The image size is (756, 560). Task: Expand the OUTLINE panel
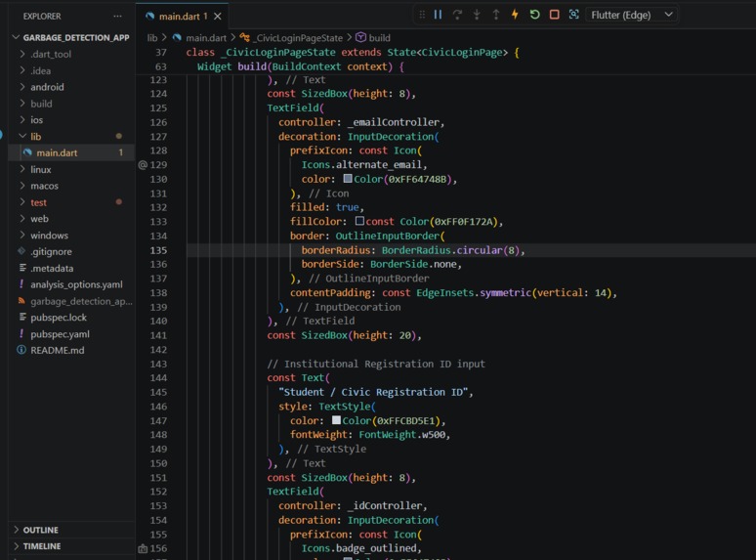[71, 530]
